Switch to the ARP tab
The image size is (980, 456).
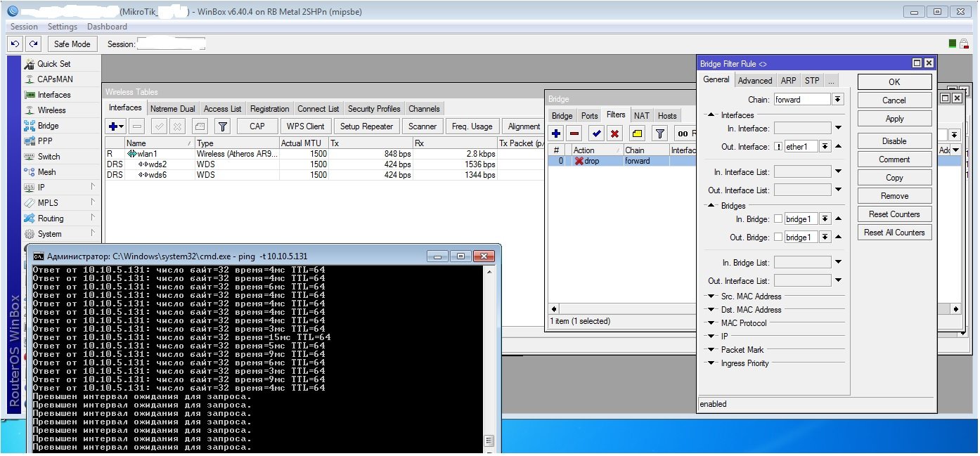click(x=789, y=80)
